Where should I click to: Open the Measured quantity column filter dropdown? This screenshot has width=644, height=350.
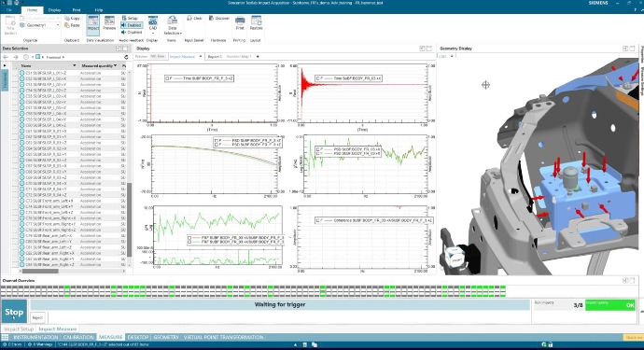point(115,65)
